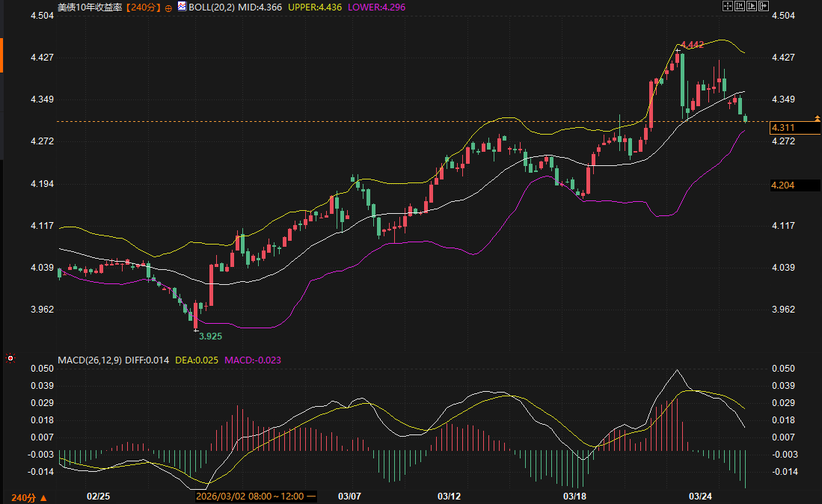Click the 2026/03/02 08:00~12:00 time tooltip
Viewport: 822px width, 504px height.
click(256, 496)
